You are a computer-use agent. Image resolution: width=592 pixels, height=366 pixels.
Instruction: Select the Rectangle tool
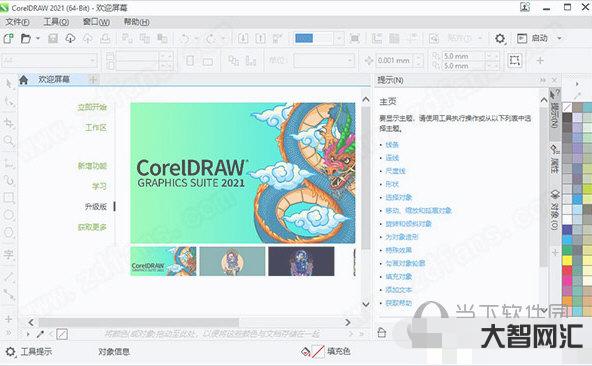tap(9, 198)
